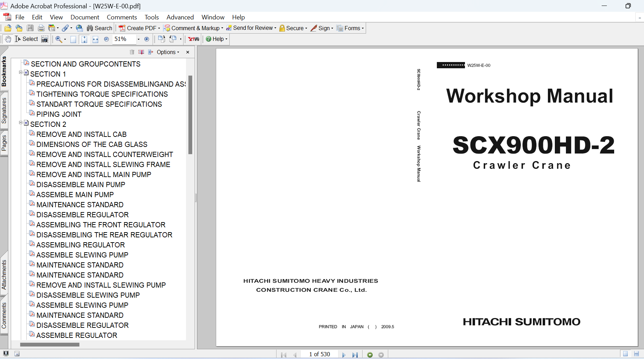
Task: Click the Save floppy disk icon
Action: (x=30, y=28)
